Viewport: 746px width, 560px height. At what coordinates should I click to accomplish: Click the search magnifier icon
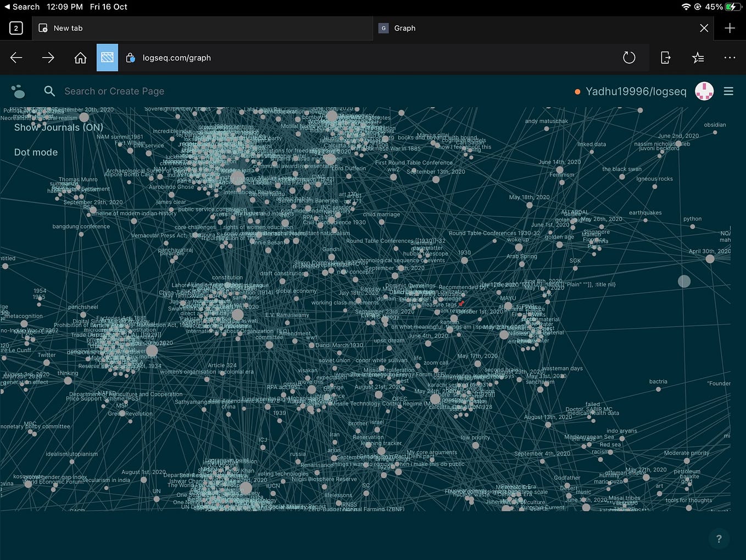(49, 91)
